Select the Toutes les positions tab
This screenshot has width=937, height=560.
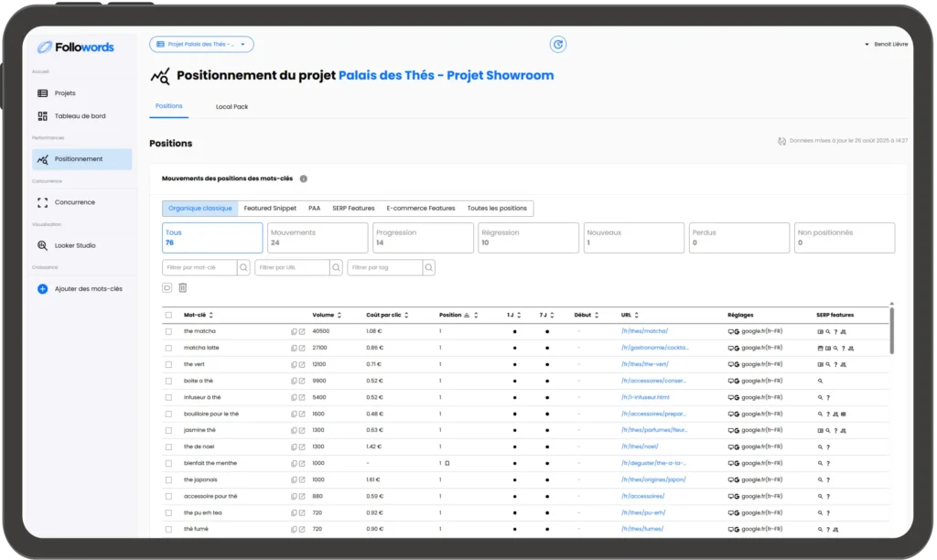(497, 209)
